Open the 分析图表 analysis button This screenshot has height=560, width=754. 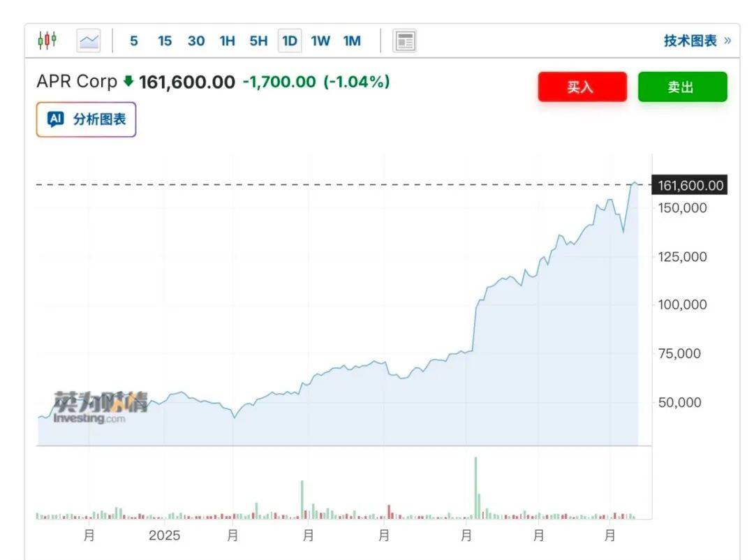tap(85, 119)
